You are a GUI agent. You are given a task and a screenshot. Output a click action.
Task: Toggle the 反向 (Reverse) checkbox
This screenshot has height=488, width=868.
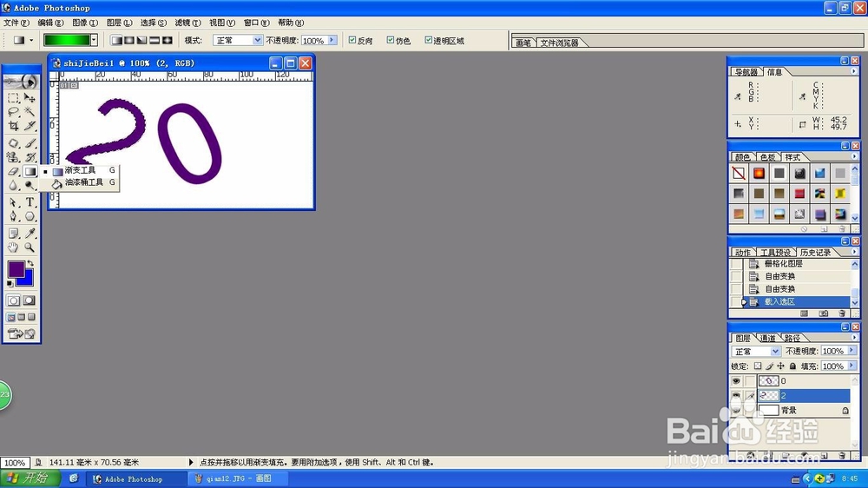pos(352,40)
